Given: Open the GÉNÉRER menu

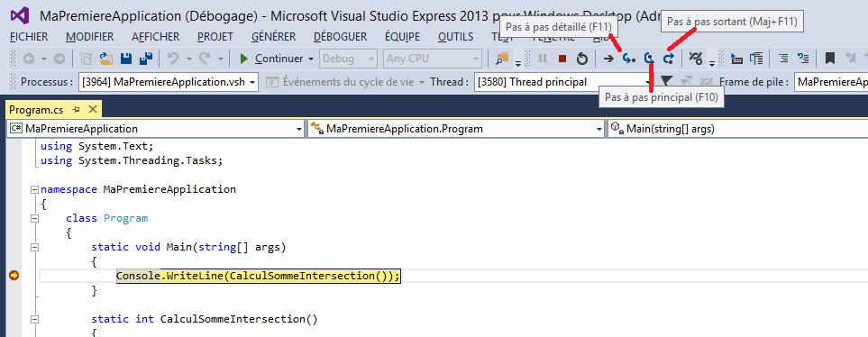Looking at the screenshot, I should pyautogui.click(x=273, y=37).
